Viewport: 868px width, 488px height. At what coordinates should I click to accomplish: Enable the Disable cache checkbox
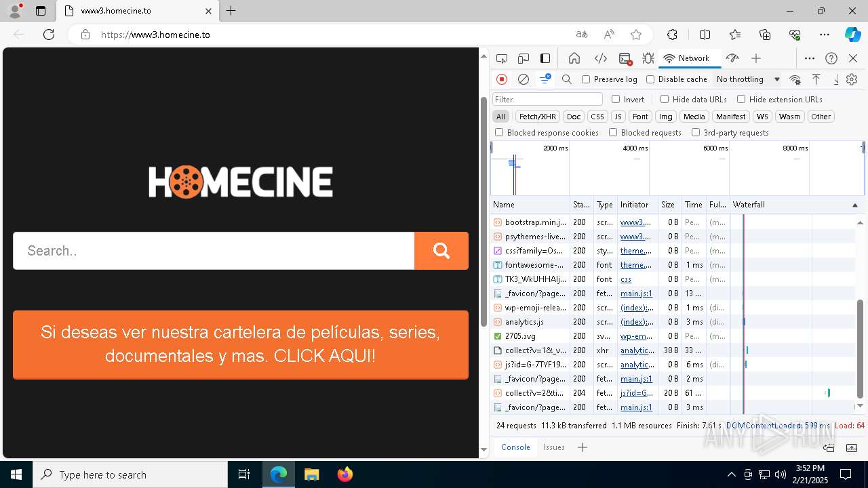click(x=650, y=79)
